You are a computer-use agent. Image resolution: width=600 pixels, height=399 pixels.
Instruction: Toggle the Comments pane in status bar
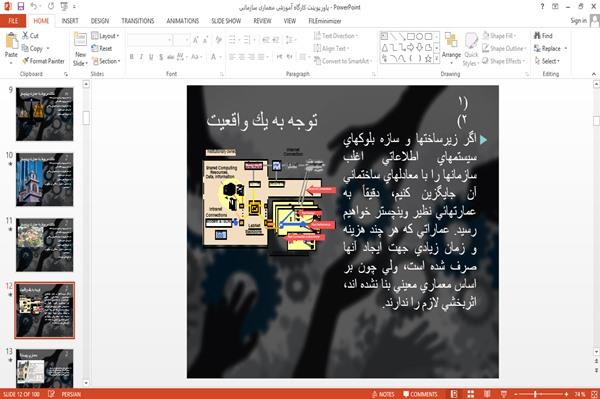[420, 394]
